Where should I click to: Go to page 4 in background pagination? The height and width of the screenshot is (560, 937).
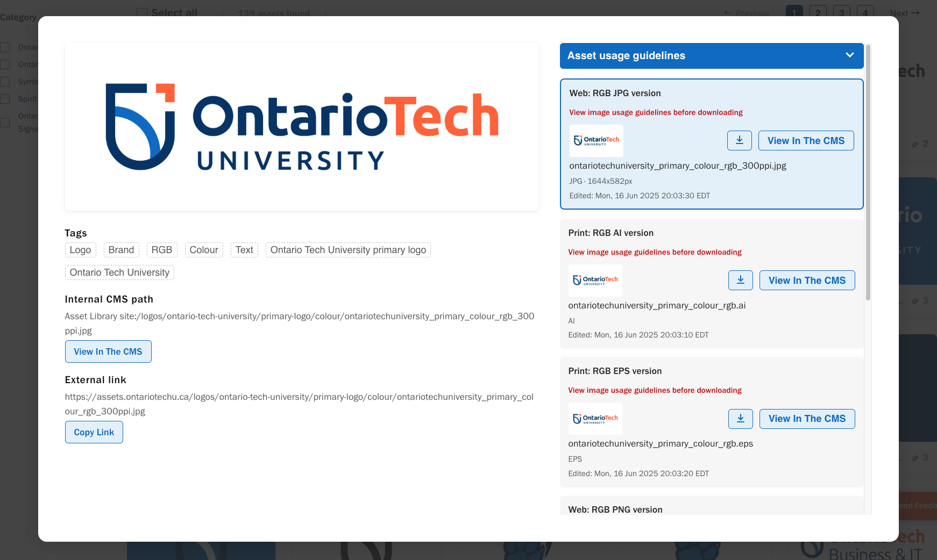point(865,13)
